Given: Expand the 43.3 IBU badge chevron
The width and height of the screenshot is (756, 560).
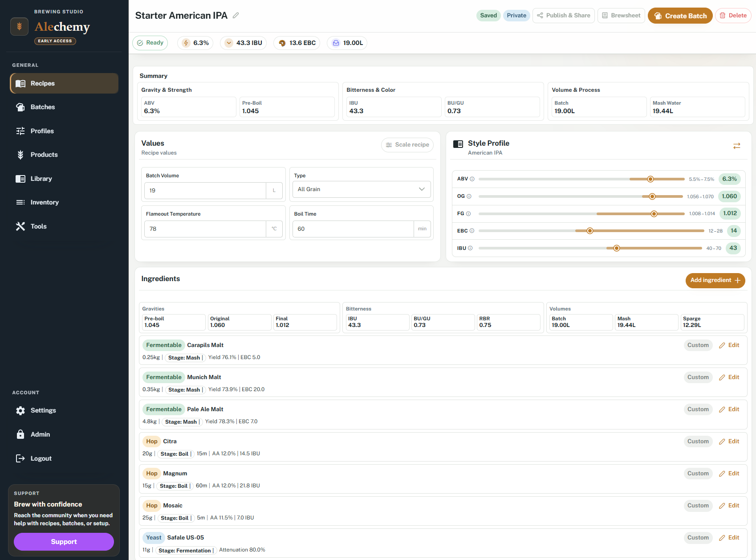Looking at the screenshot, I should pyautogui.click(x=228, y=43).
